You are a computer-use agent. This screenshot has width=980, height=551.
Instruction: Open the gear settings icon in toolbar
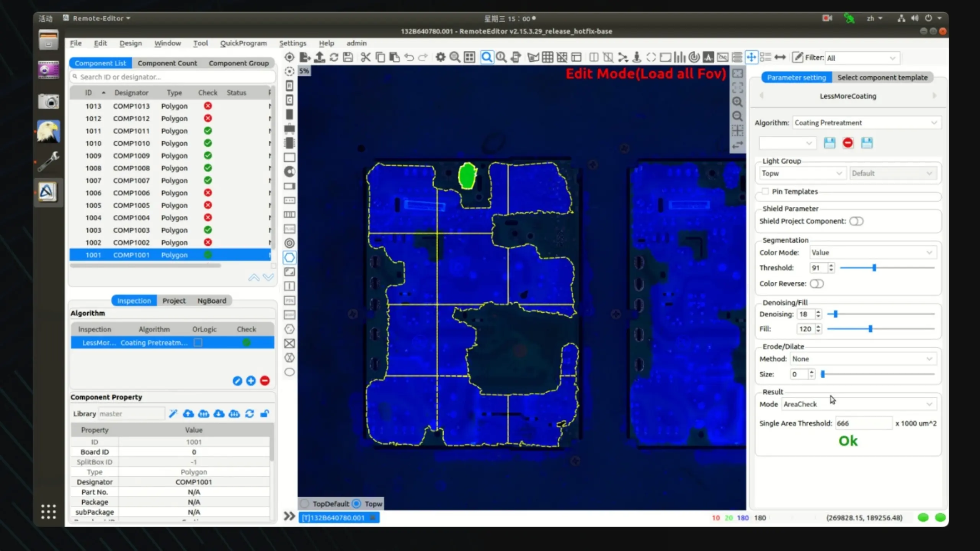point(441,57)
